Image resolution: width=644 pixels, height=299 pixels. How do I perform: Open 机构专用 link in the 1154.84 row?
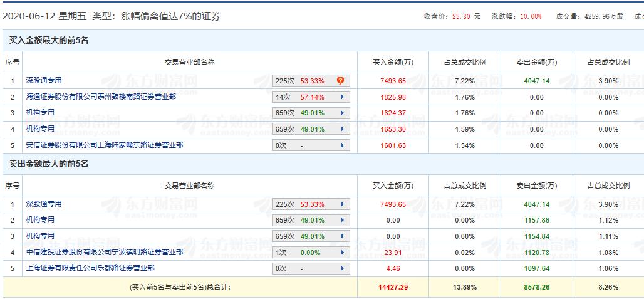pyautogui.click(x=40, y=236)
